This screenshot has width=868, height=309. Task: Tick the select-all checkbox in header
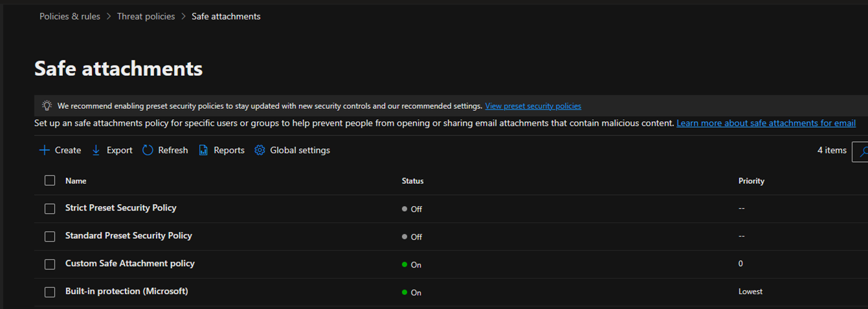tap(50, 181)
